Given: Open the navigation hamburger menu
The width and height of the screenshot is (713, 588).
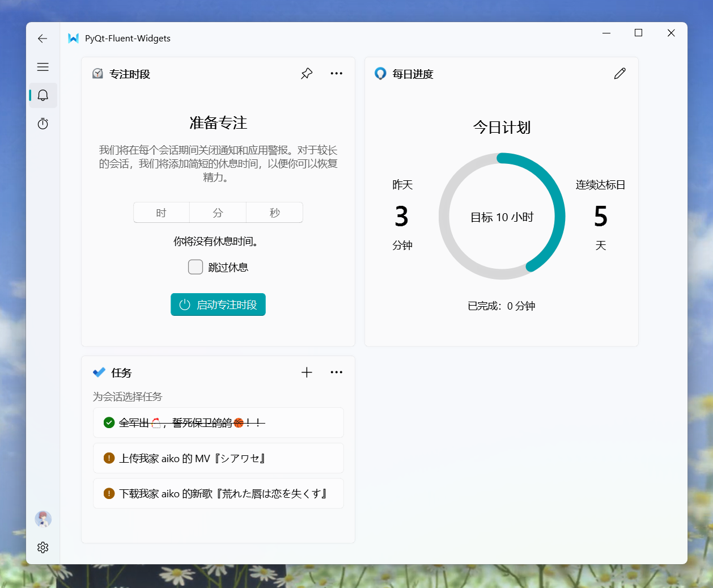Looking at the screenshot, I should point(43,67).
